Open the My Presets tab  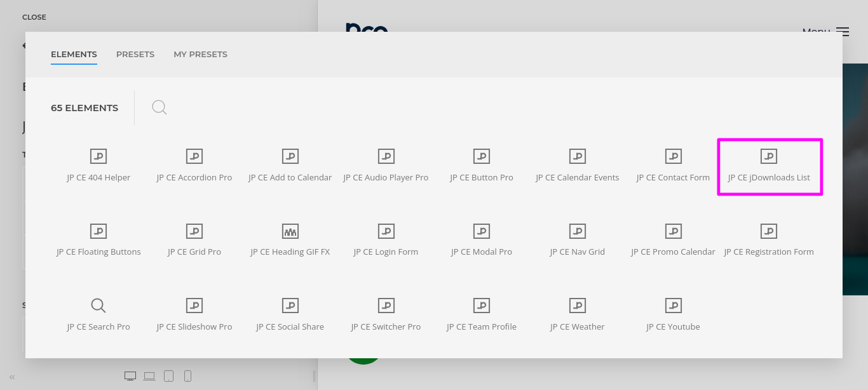pyautogui.click(x=200, y=55)
